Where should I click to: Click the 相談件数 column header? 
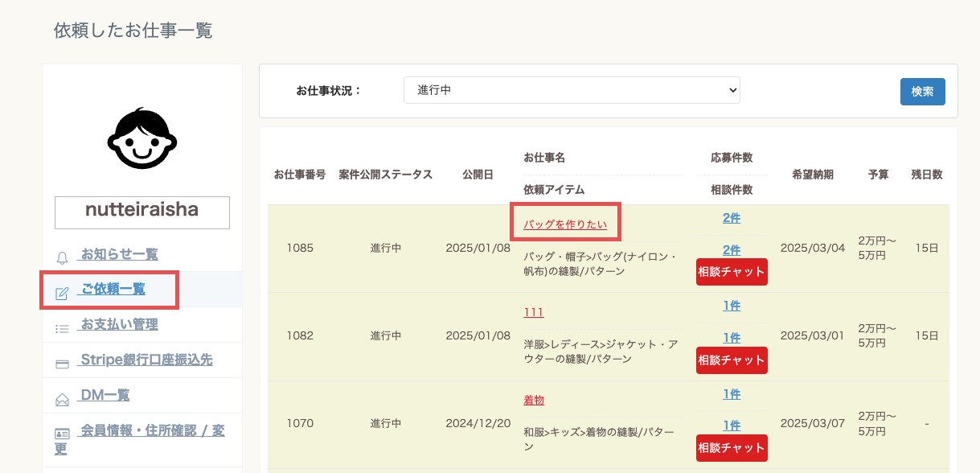pyautogui.click(x=732, y=190)
